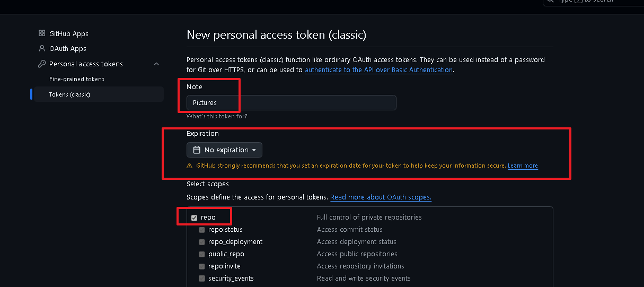
Task: Click the OAuth Apps person icon
Action: [x=42, y=48]
